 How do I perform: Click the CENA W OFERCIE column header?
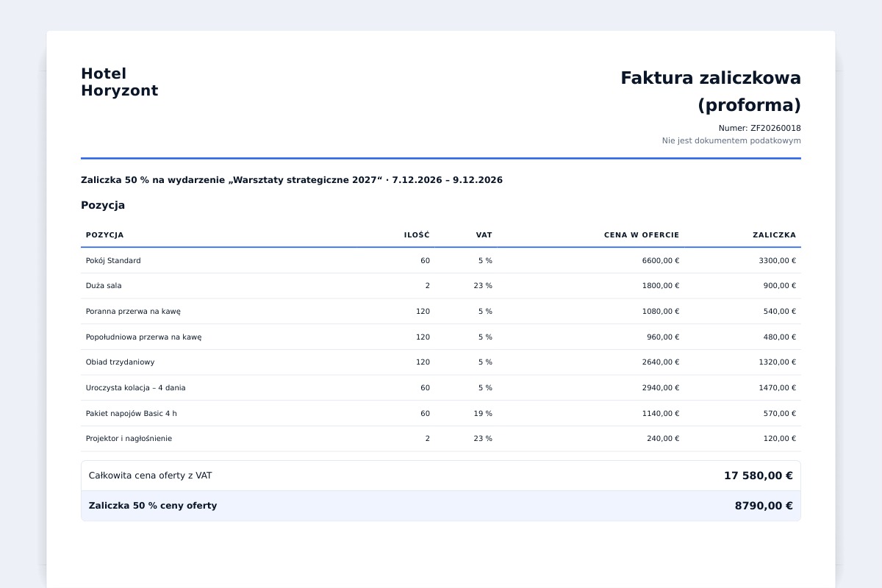[642, 235]
